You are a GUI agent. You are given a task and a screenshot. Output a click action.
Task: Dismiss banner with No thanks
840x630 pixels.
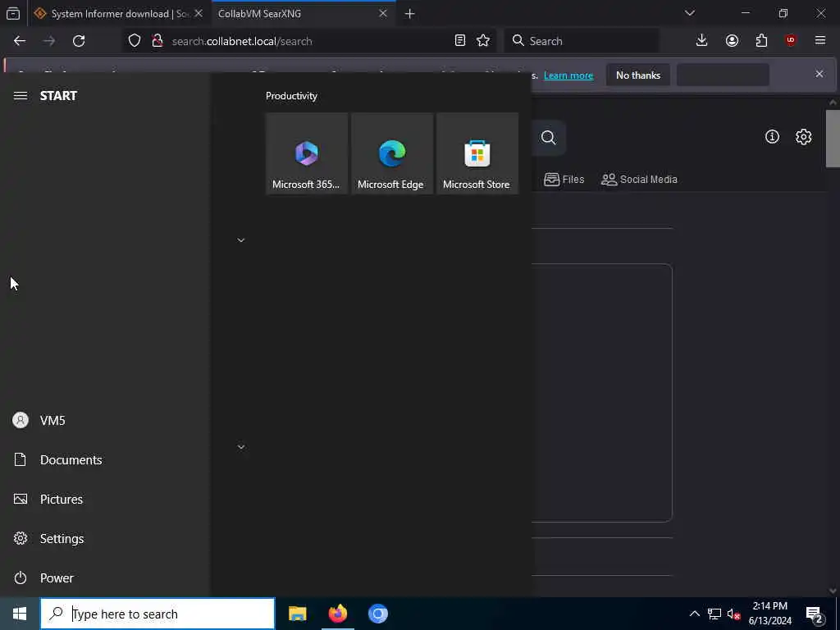(638, 75)
